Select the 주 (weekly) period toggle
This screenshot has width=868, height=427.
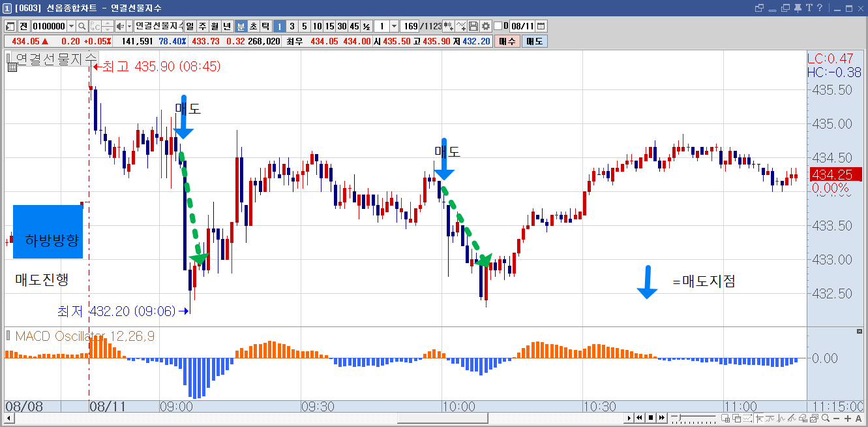tap(202, 26)
